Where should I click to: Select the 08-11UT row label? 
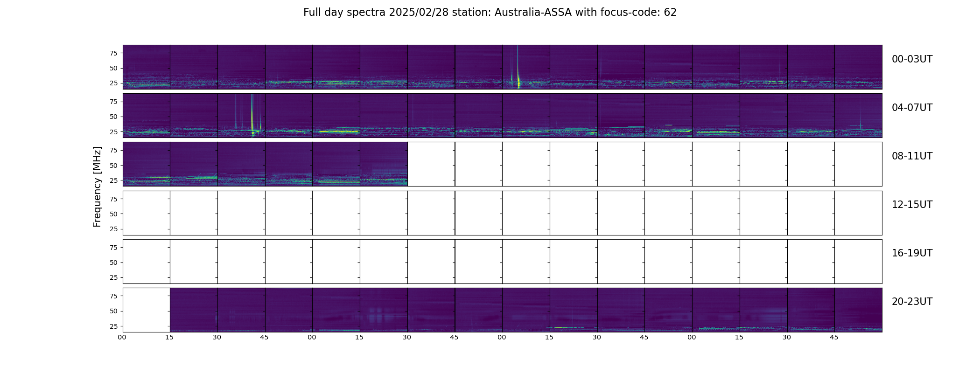point(912,156)
